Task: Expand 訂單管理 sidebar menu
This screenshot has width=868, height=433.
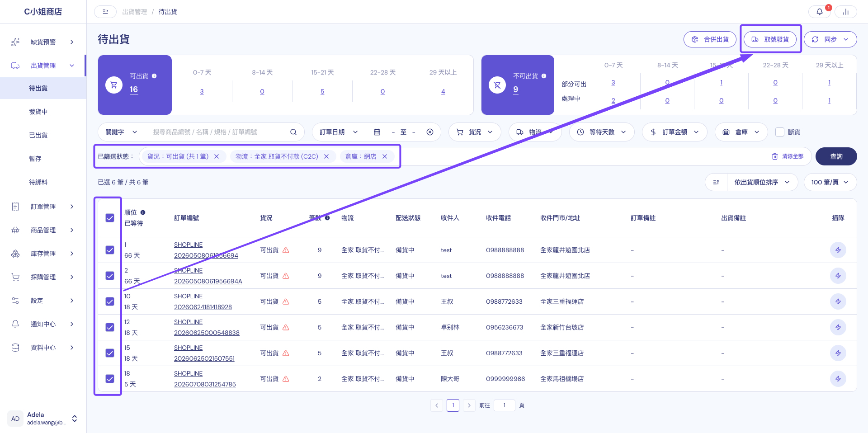Action: coord(43,207)
